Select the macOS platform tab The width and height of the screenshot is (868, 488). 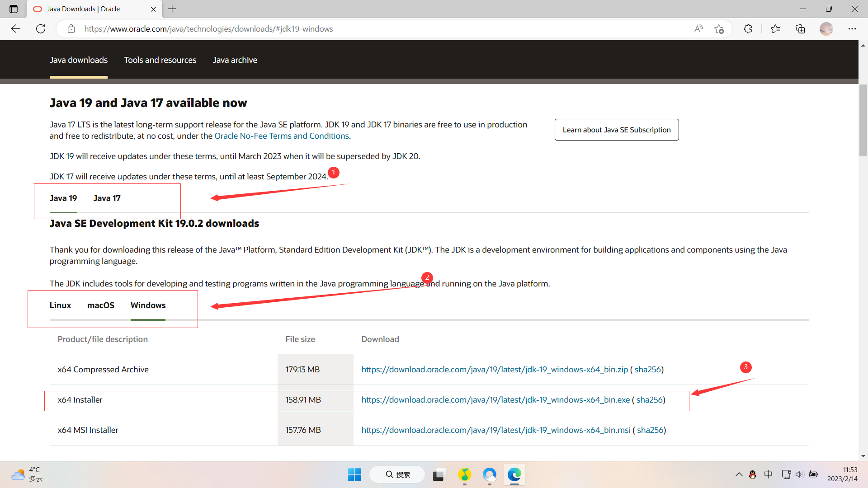tap(101, 305)
